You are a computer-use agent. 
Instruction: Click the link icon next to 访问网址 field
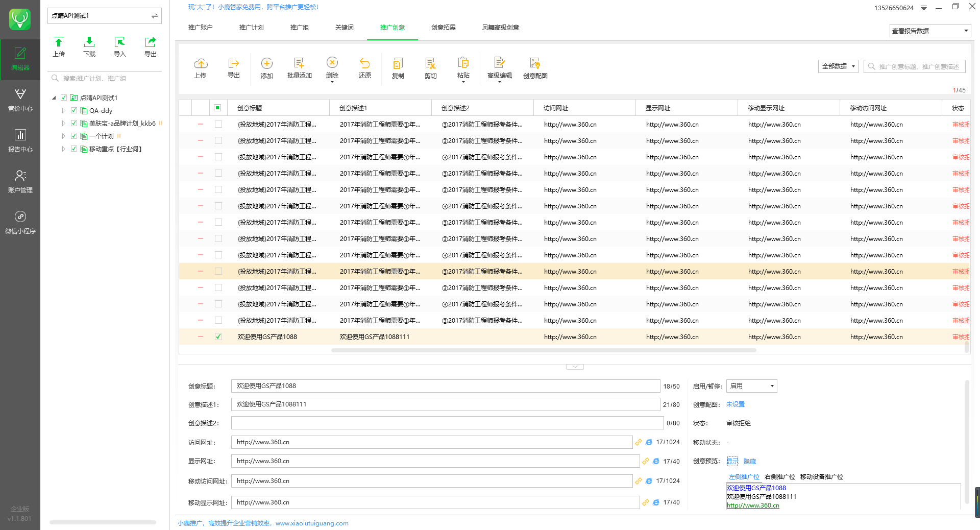(639, 442)
